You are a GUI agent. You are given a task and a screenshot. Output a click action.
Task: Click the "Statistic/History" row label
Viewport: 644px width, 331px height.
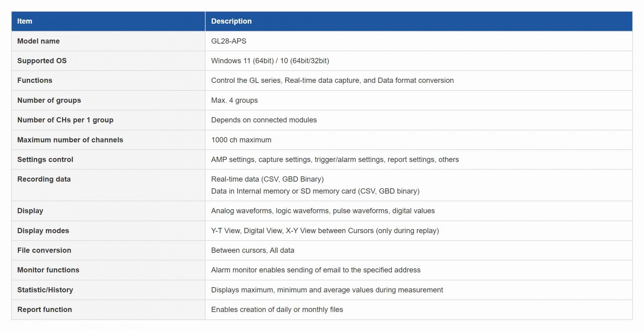click(x=45, y=290)
